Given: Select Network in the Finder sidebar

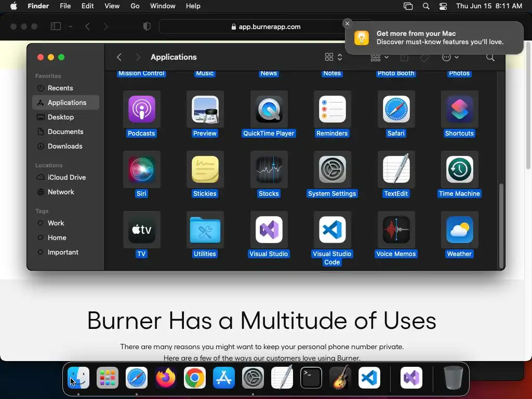Looking at the screenshot, I should pos(66,192).
